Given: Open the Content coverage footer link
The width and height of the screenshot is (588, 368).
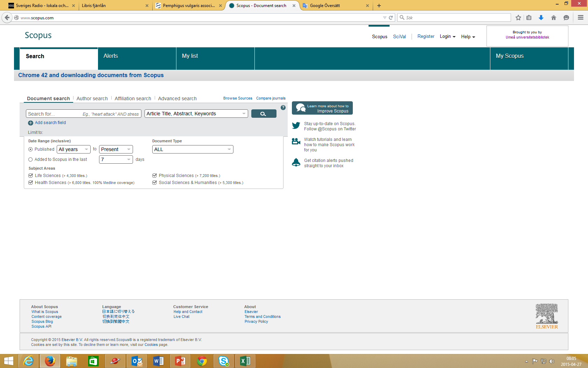Looking at the screenshot, I should tap(47, 316).
